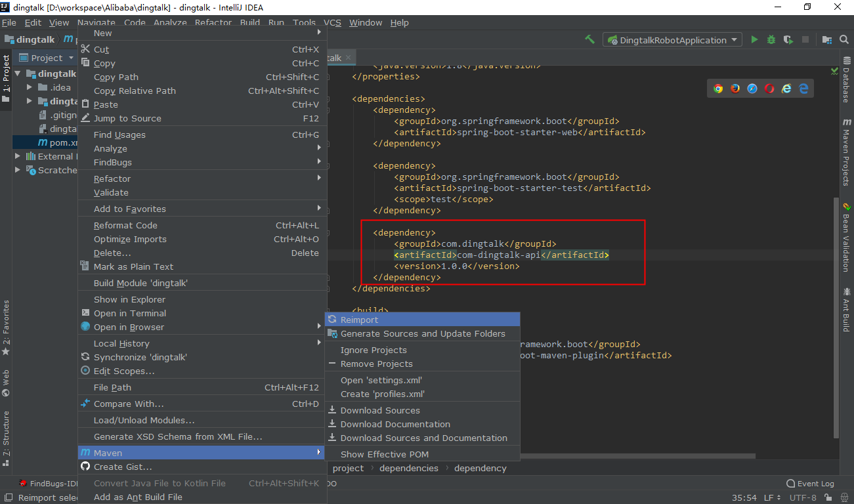This screenshot has height=504, width=854.
Task: Click the grey Stop square icon
Action: [805, 39]
